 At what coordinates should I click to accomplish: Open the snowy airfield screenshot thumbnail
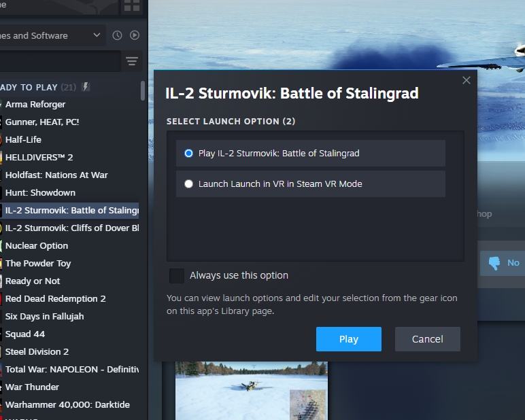pos(252,391)
